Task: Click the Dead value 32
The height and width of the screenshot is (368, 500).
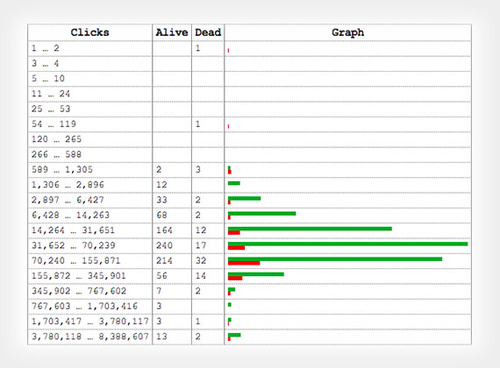Action: [201, 261]
